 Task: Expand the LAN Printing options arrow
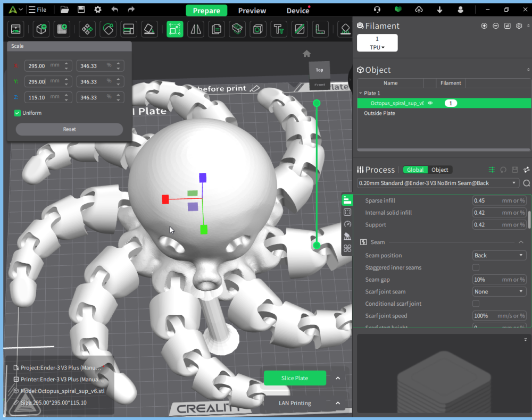pyautogui.click(x=338, y=403)
